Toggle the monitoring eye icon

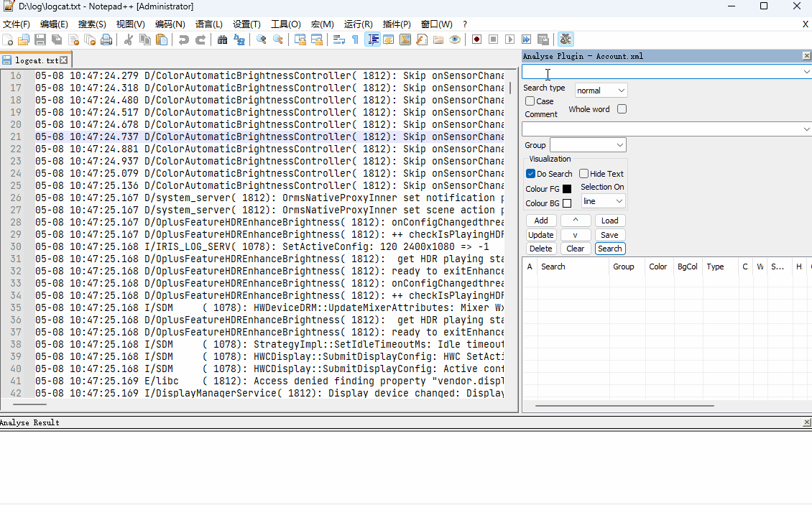click(x=455, y=40)
